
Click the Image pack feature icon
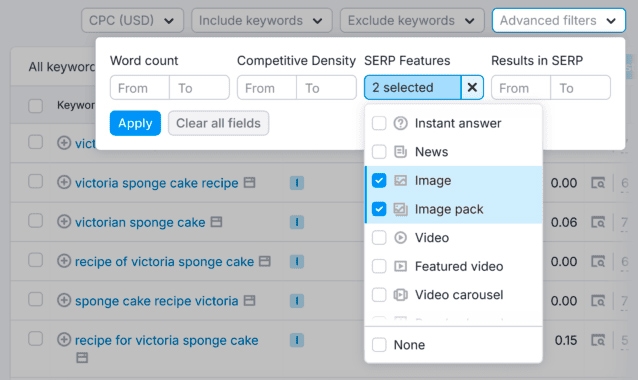[400, 209]
